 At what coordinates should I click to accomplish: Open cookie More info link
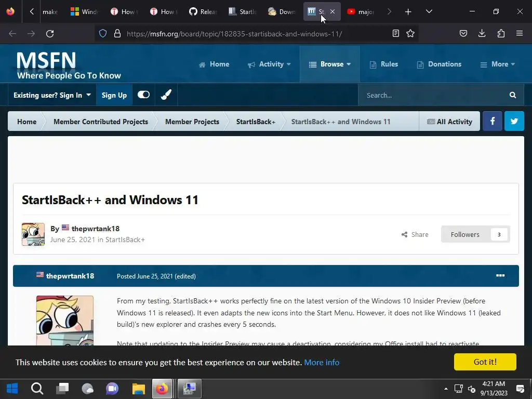[322, 362]
